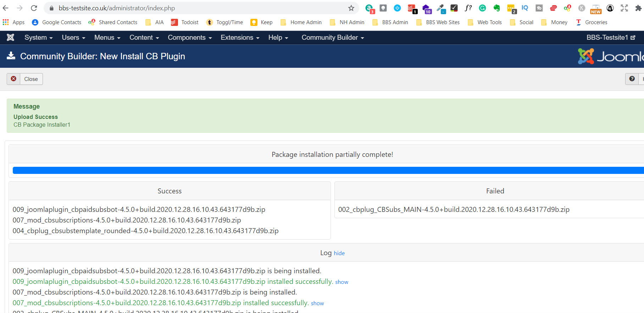644x313 pixels.
Task: Go back to the previous browser page
Action: 6,8
